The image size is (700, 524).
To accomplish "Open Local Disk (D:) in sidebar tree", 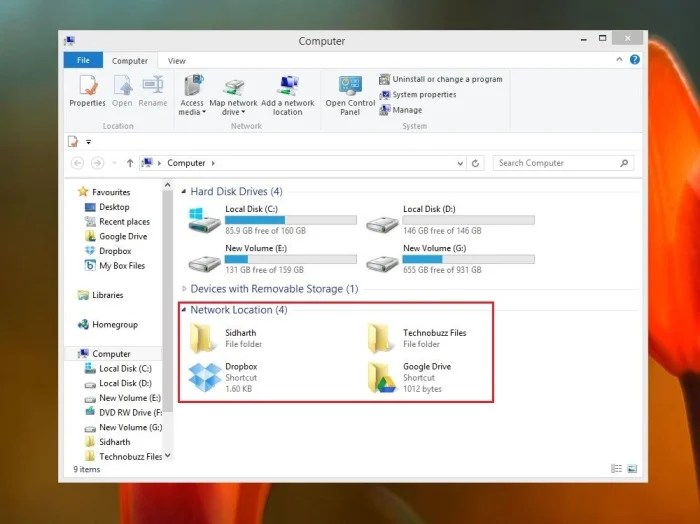I will click(x=118, y=383).
